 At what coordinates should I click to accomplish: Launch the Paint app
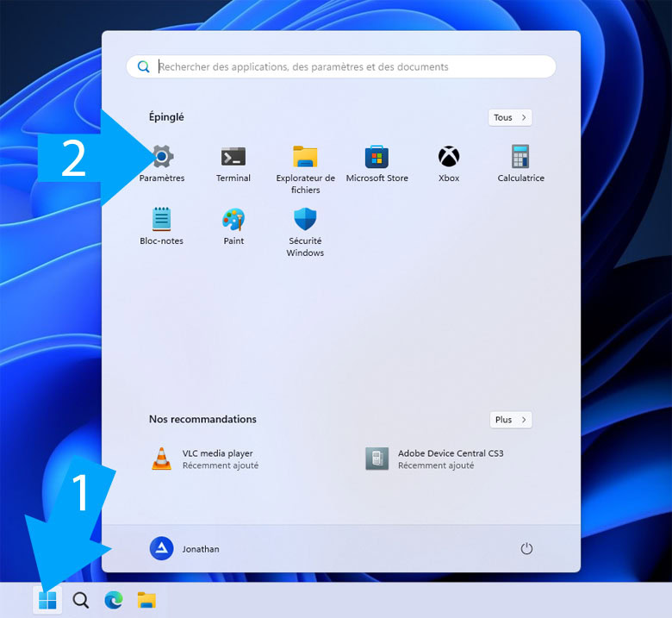[x=233, y=227]
